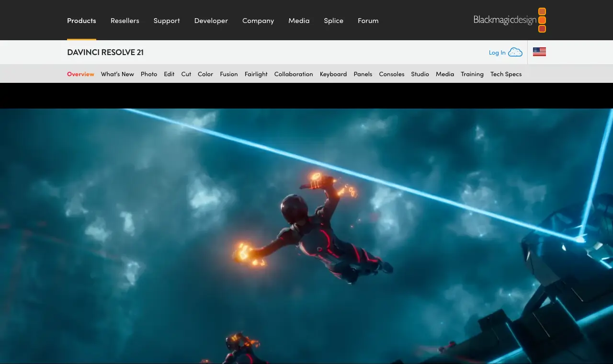Visit the Developer section
This screenshot has width=613, height=364.
coord(211,21)
